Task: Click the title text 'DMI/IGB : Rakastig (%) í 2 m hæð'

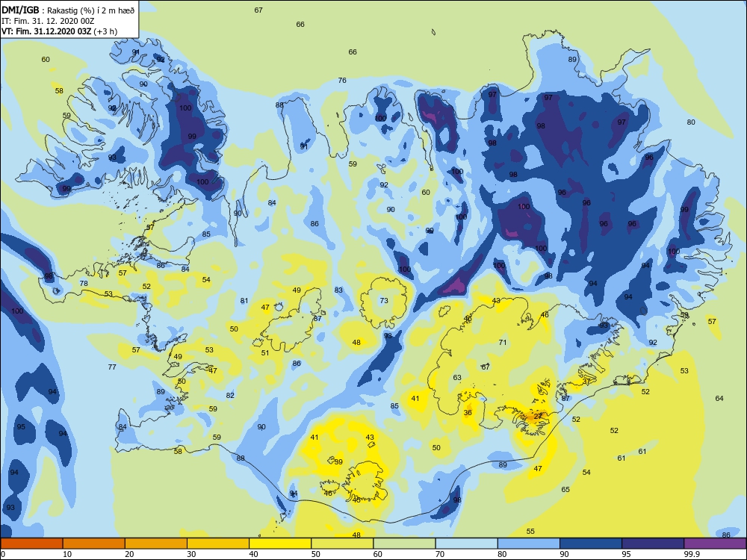Action: click(x=68, y=10)
